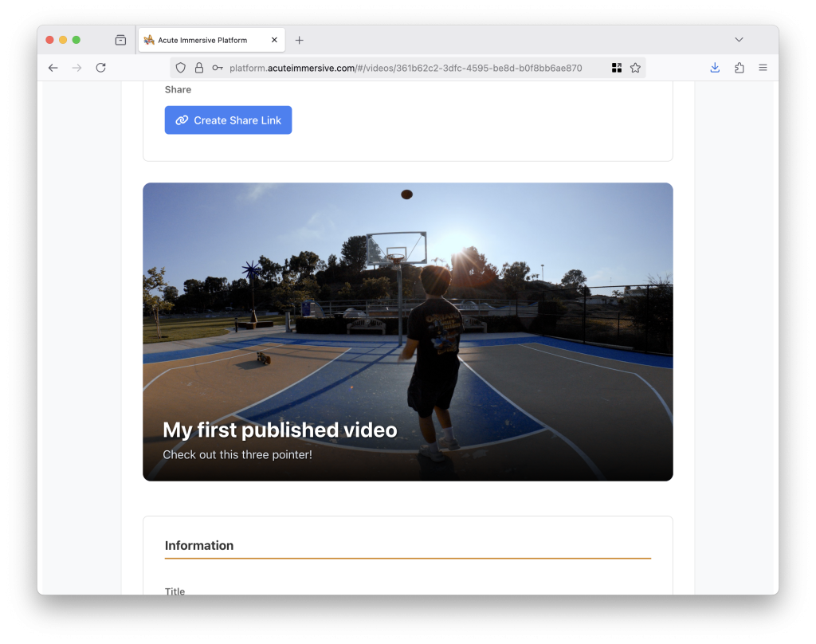View site security via the padlock icon

(x=198, y=68)
